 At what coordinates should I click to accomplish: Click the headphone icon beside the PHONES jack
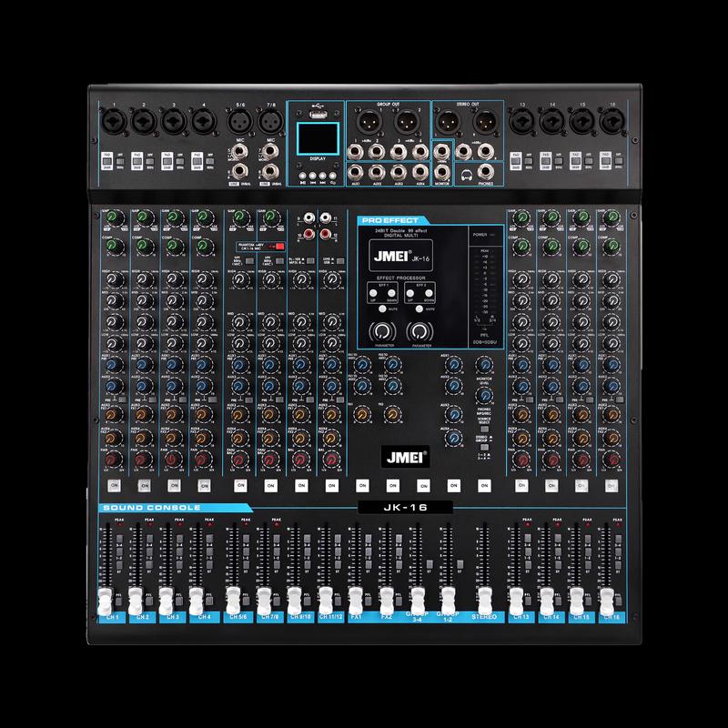click(466, 177)
